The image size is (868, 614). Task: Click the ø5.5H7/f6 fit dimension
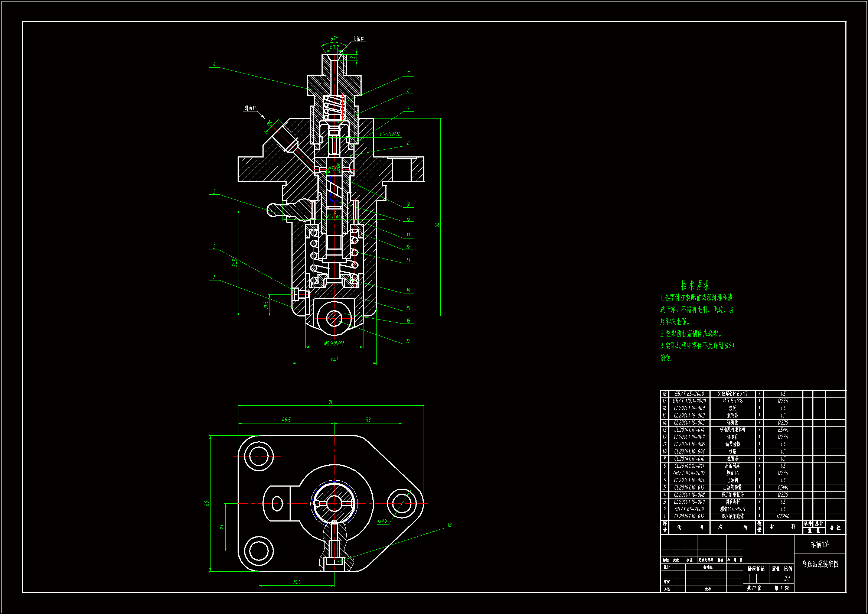click(390, 134)
